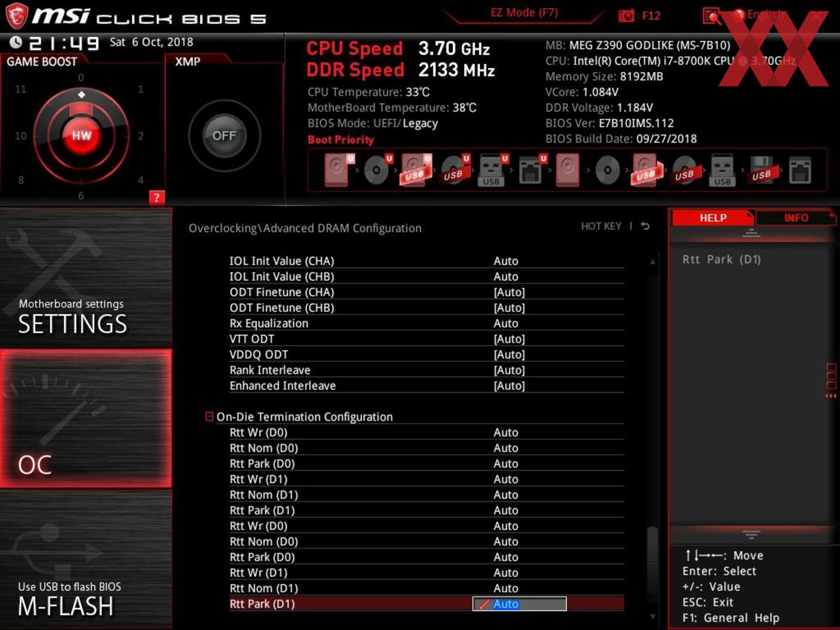Click the clock icon beside the time
The image size is (840, 630).
coord(16,42)
